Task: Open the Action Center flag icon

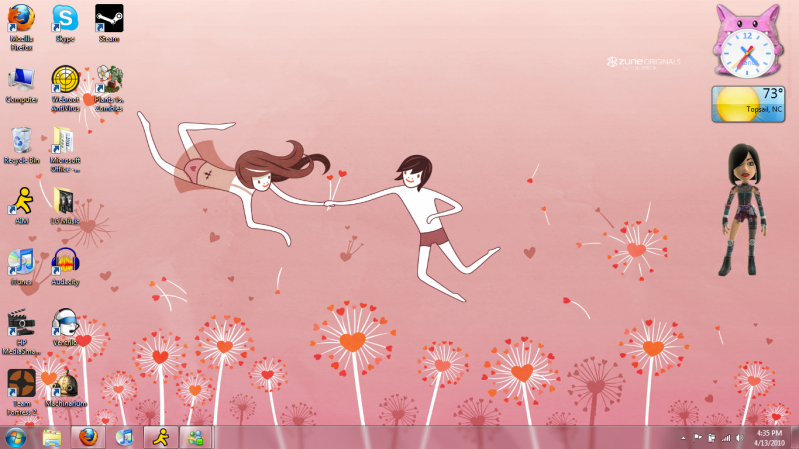Action: (x=698, y=438)
